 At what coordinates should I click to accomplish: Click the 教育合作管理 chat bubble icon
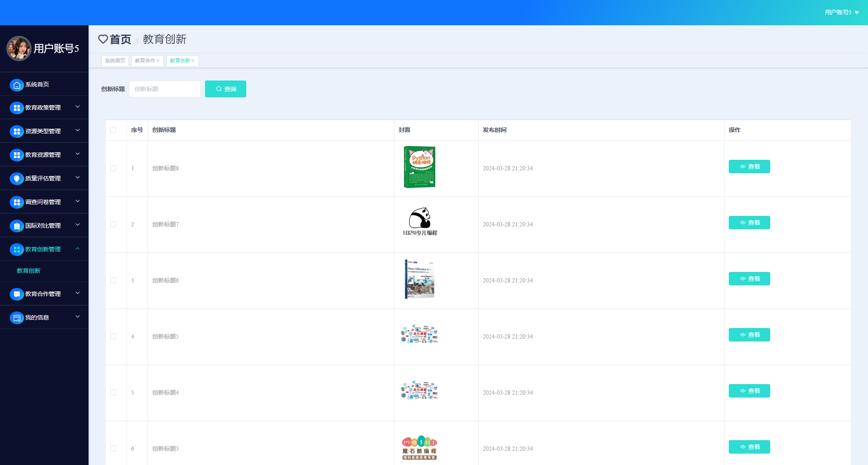(16, 295)
